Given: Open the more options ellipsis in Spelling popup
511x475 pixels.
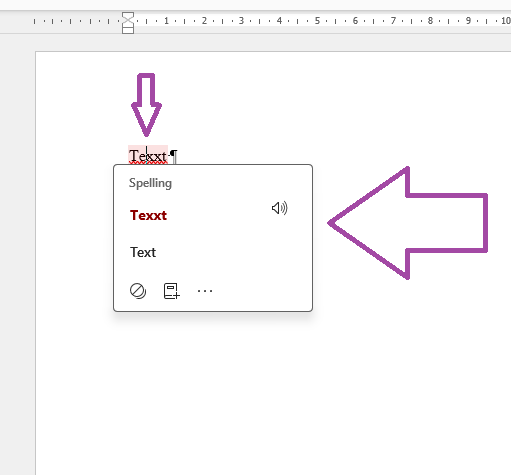Looking at the screenshot, I should [x=205, y=291].
